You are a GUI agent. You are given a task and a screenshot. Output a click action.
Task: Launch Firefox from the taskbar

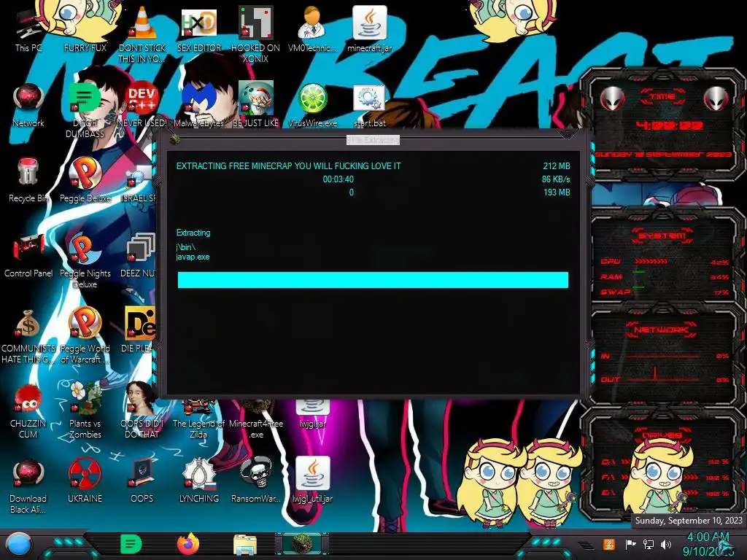[188, 544]
